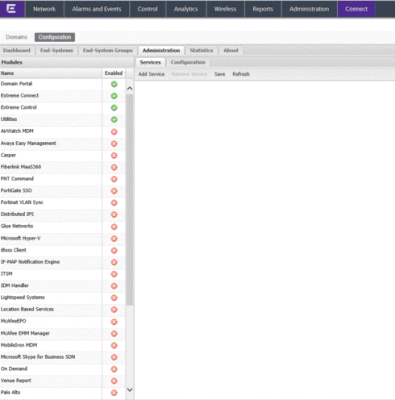
Task: Sort modules by the Enabled column header
Action: coord(113,73)
